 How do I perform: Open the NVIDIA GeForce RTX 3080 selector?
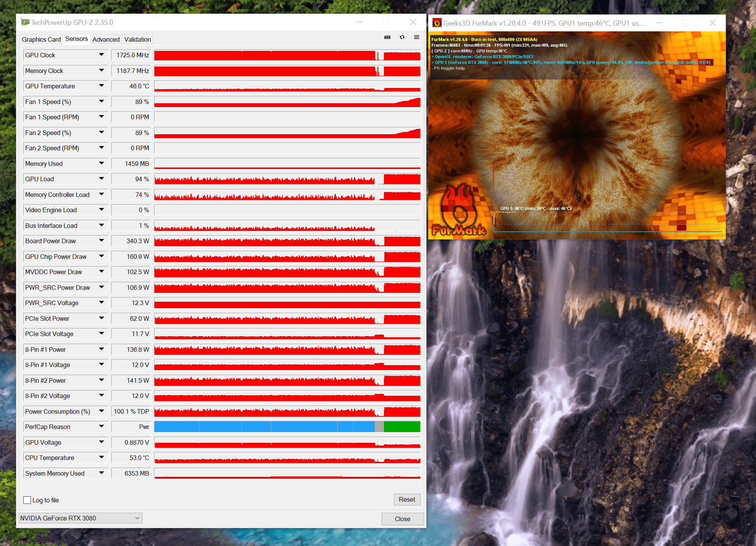pyautogui.click(x=80, y=518)
